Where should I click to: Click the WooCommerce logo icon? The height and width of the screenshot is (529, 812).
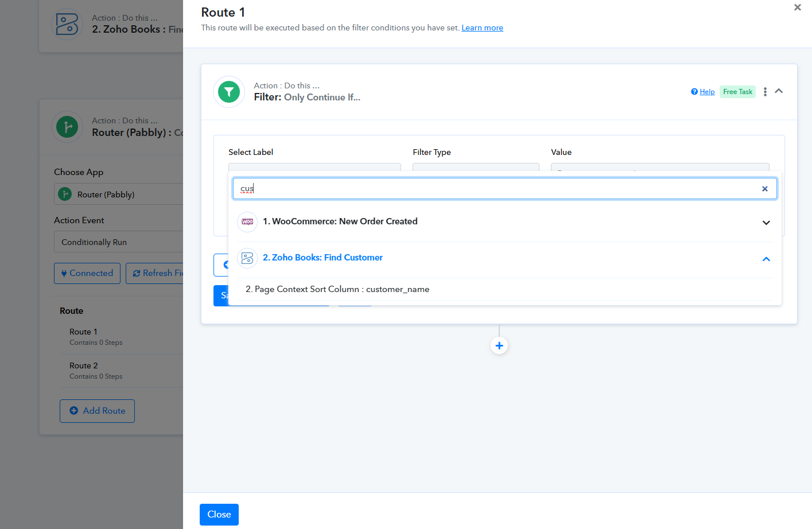coord(247,221)
